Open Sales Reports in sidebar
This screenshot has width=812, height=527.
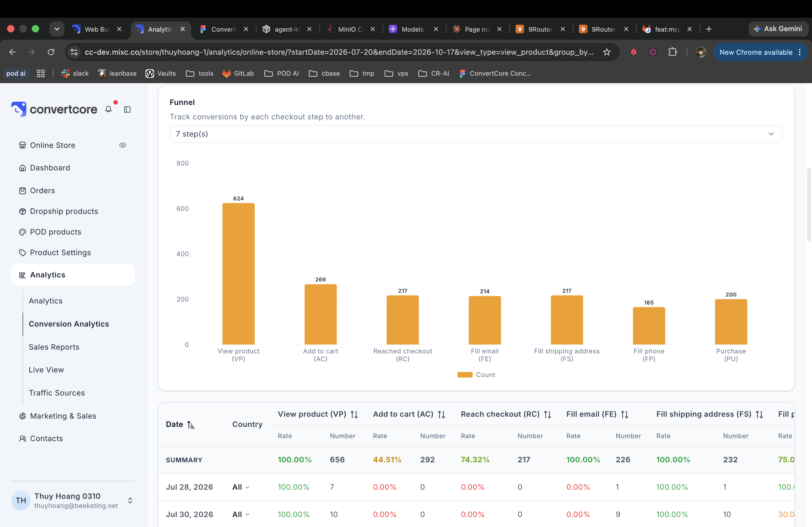[54, 347]
